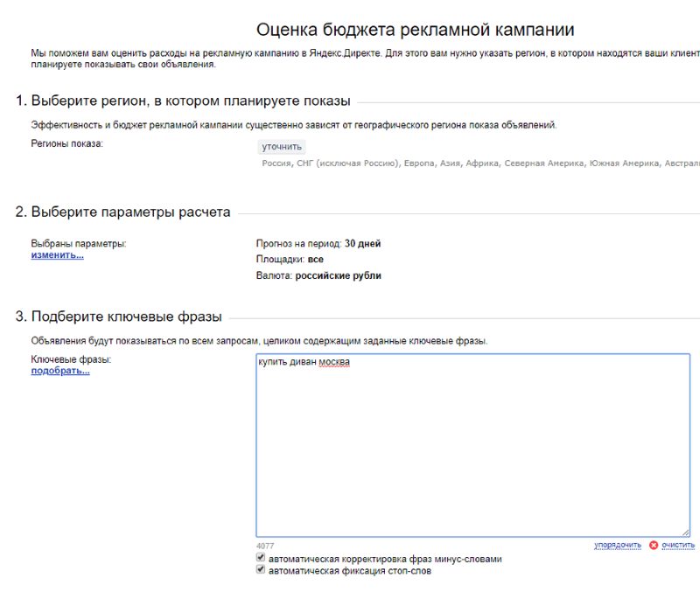700x592 pixels.
Task: Click the Выбраны параметры: label
Action: [79, 244]
